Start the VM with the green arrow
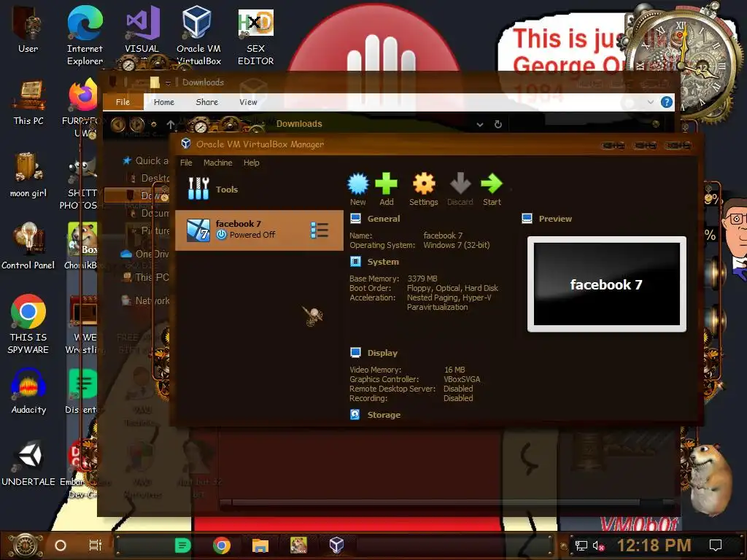Image resolution: width=747 pixels, height=560 pixels. coord(492,189)
